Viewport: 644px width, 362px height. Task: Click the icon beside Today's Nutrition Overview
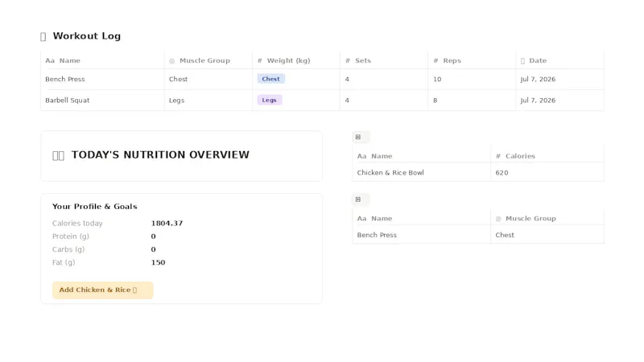coord(58,155)
